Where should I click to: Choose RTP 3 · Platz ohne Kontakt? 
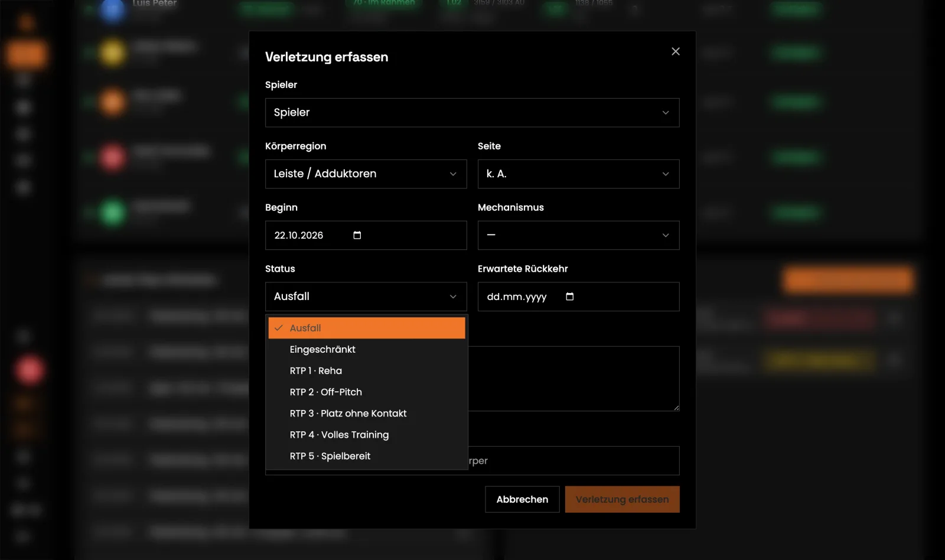(x=367, y=414)
